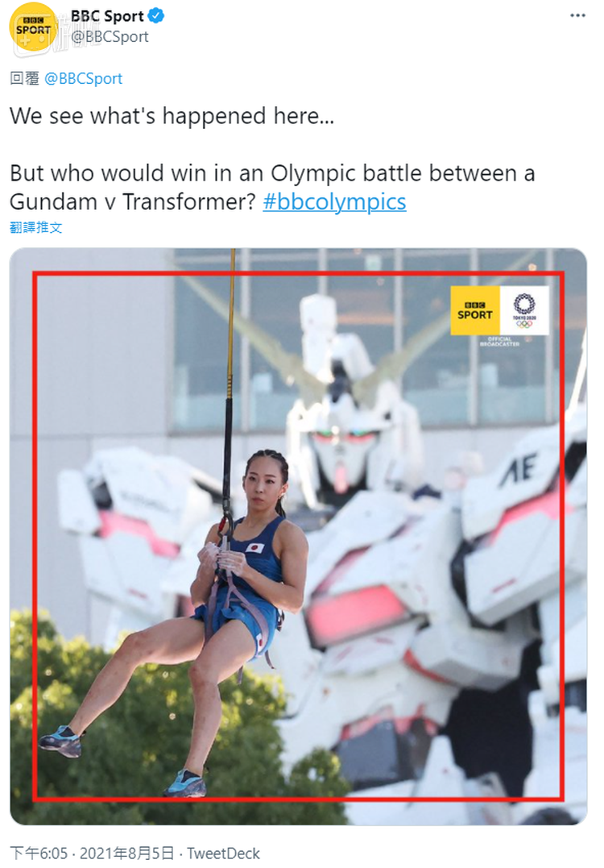Click the 'Gundam v Transformer?' question text
The height and width of the screenshot is (868, 604).
point(133,201)
